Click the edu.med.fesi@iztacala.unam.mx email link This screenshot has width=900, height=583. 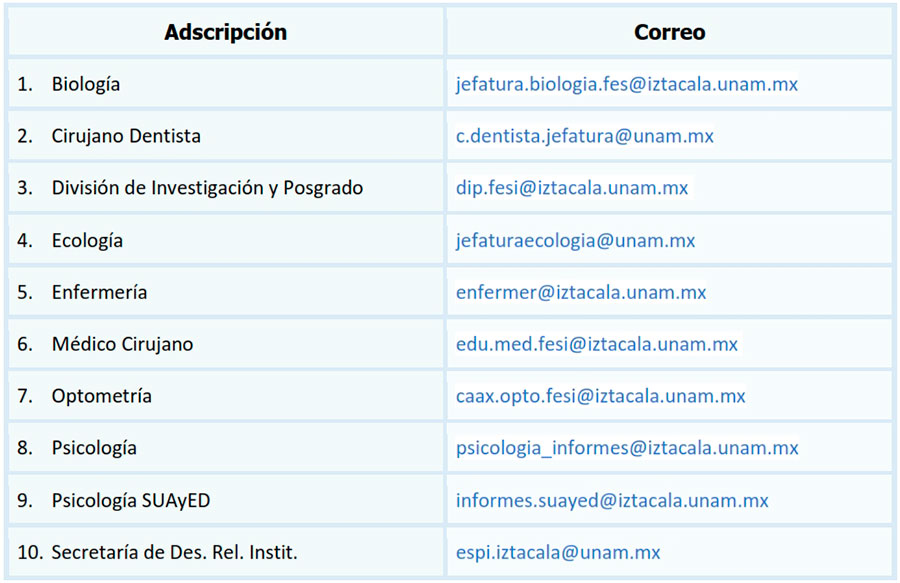[x=597, y=344]
